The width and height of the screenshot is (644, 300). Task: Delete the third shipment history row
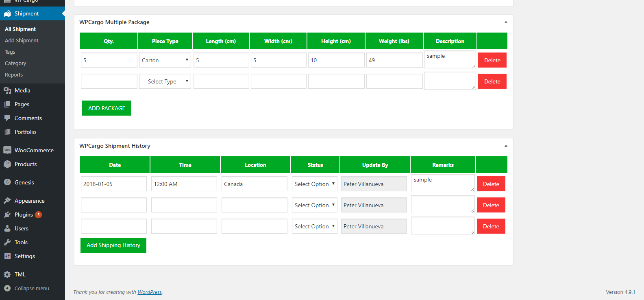(x=491, y=226)
